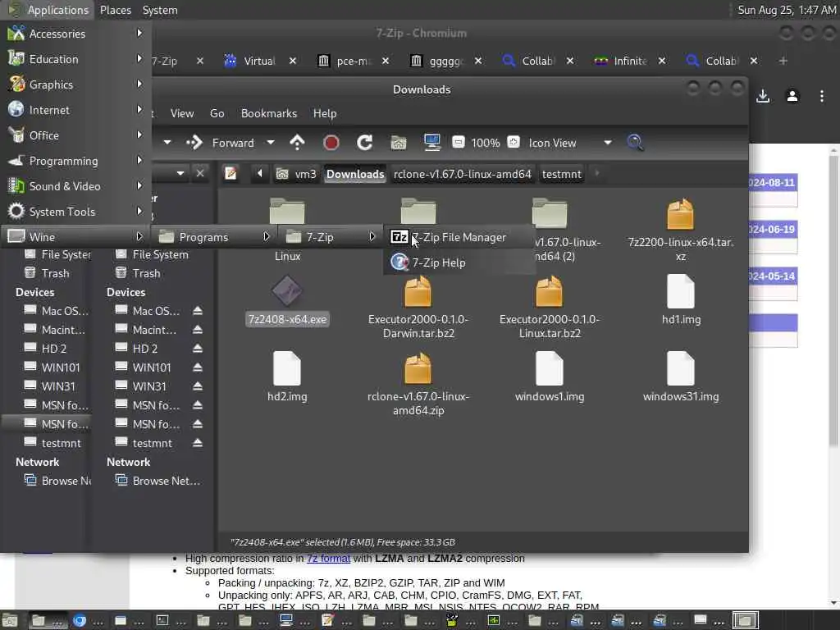Open the Accessories applications submenu
840x630 pixels.
75,34
